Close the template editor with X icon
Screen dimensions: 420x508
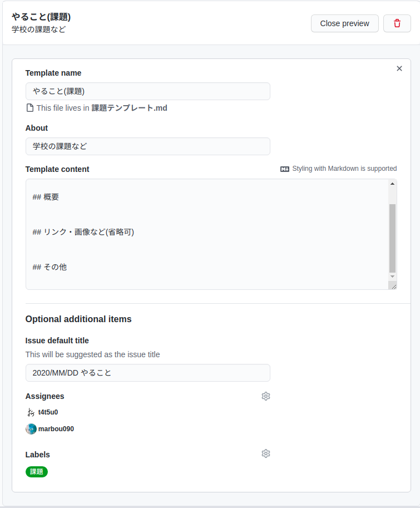(x=399, y=68)
